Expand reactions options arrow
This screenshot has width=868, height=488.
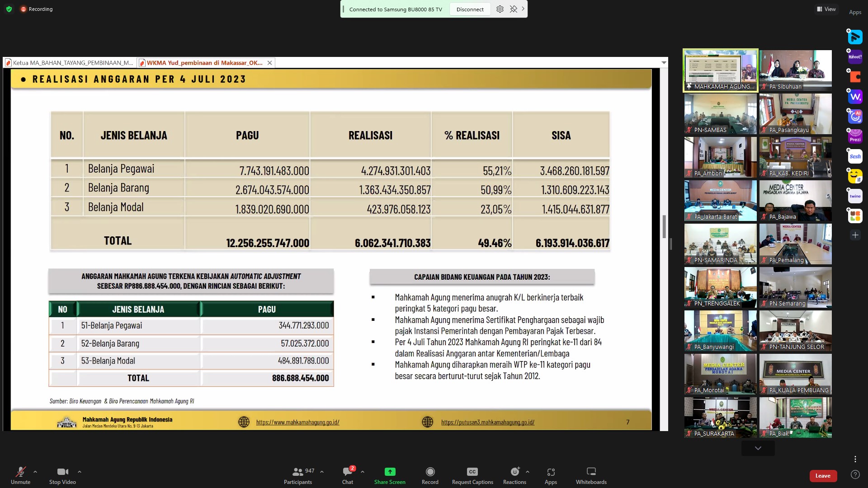click(x=528, y=472)
